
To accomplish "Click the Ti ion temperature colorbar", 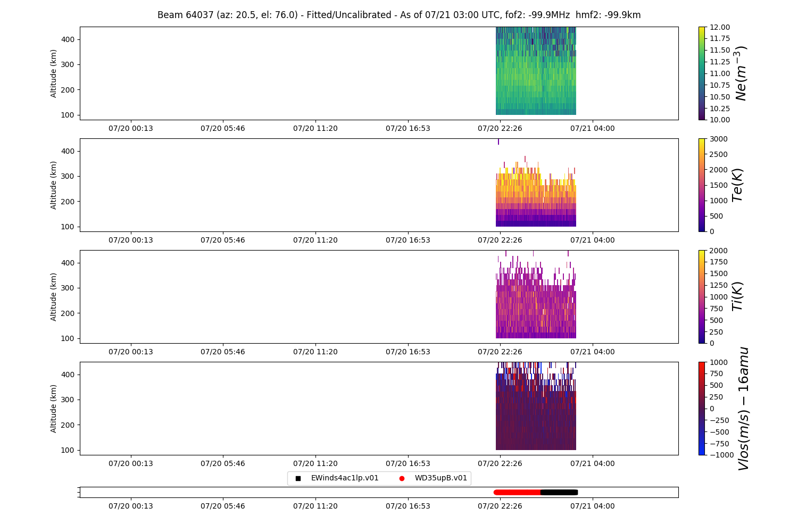I will [x=702, y=297].
